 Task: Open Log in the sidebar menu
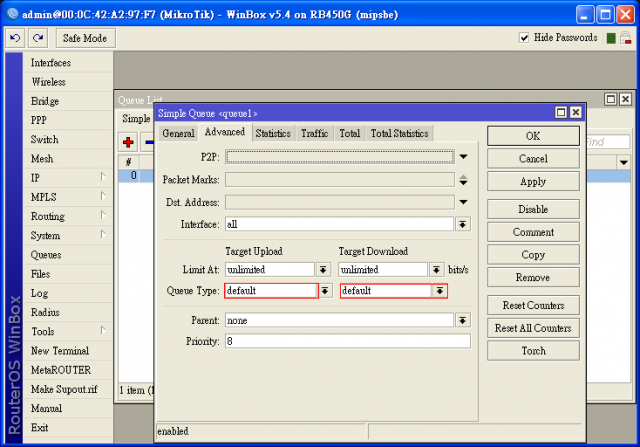(x=40, y=294)
